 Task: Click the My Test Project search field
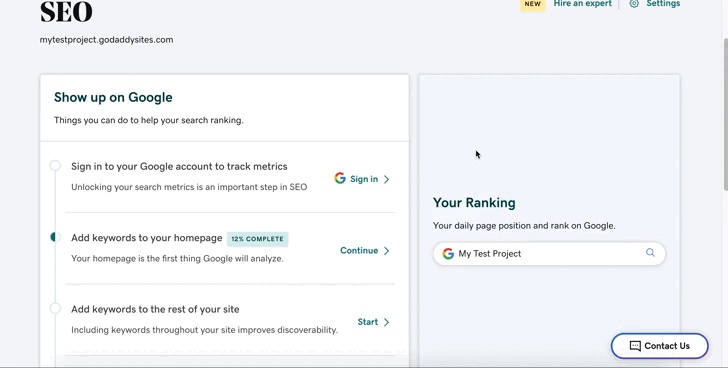549,253
